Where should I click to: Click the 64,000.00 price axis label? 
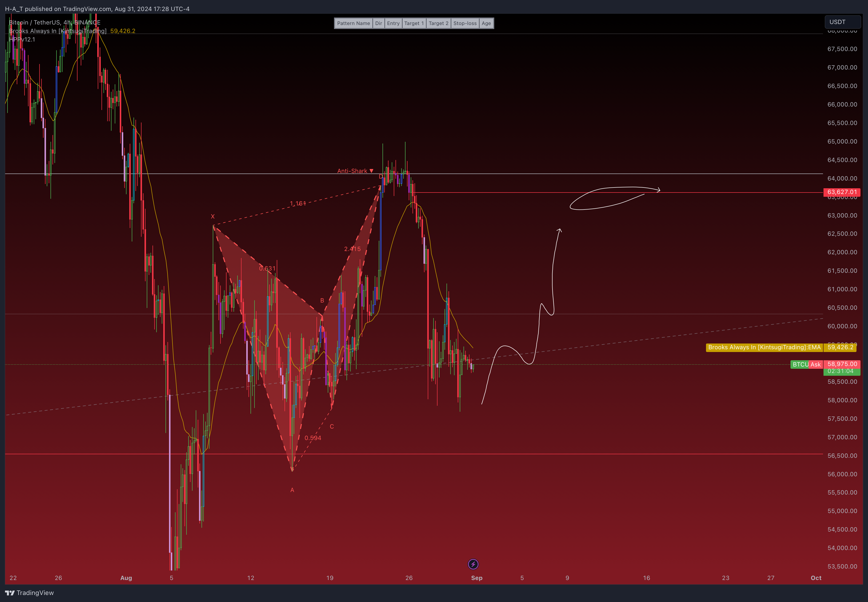coord(842,178)
